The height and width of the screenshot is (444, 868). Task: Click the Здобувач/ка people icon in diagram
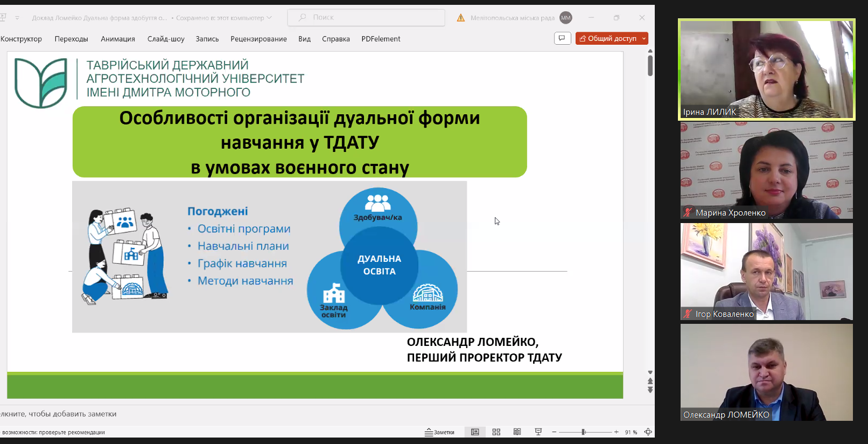tap(378, 203)
